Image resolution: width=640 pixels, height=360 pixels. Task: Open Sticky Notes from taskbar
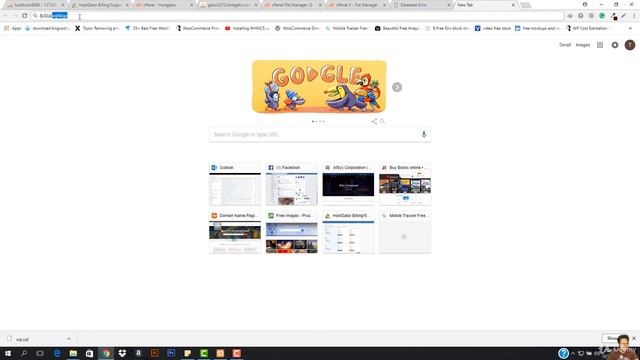(187, 353)
